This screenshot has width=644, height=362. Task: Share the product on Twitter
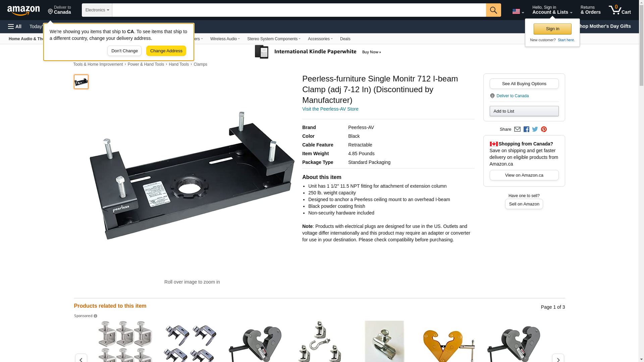(x=535, y=129)
